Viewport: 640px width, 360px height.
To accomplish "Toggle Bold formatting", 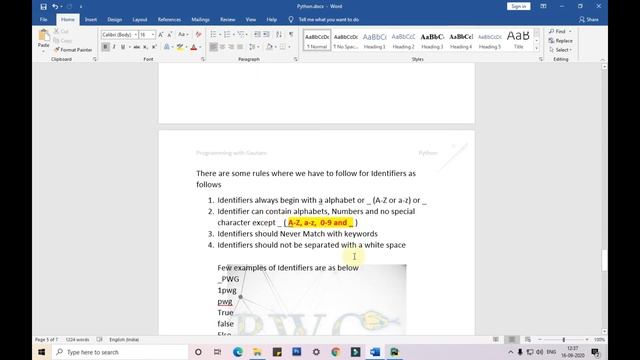I will click(x=105, y=47).
